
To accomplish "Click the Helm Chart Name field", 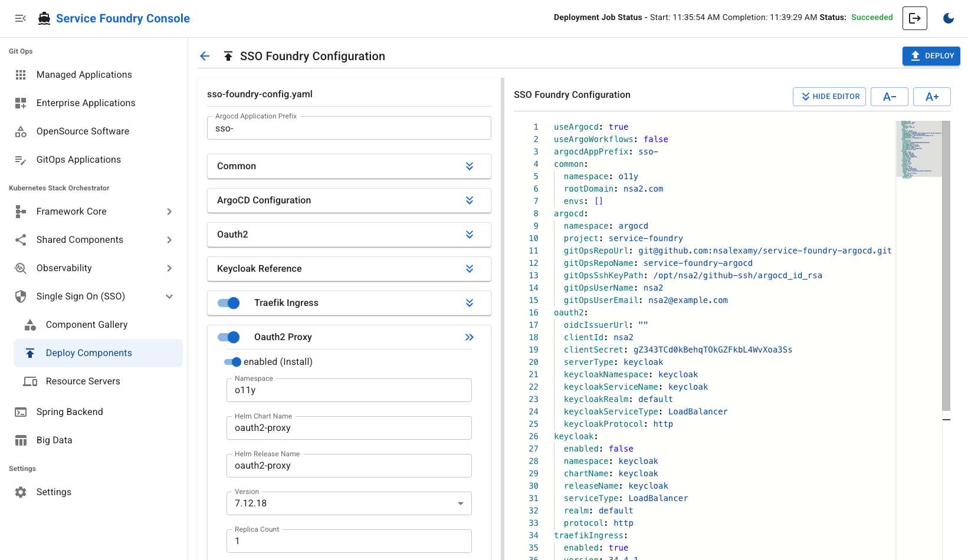I will [349, 428].
